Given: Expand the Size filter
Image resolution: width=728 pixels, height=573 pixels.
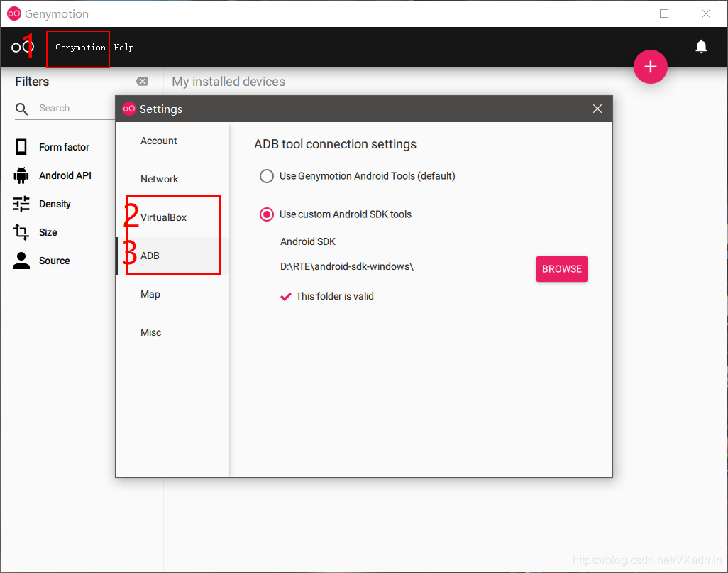Looking at the screenshot, I should pyautogui.click(x=48, y=232).
